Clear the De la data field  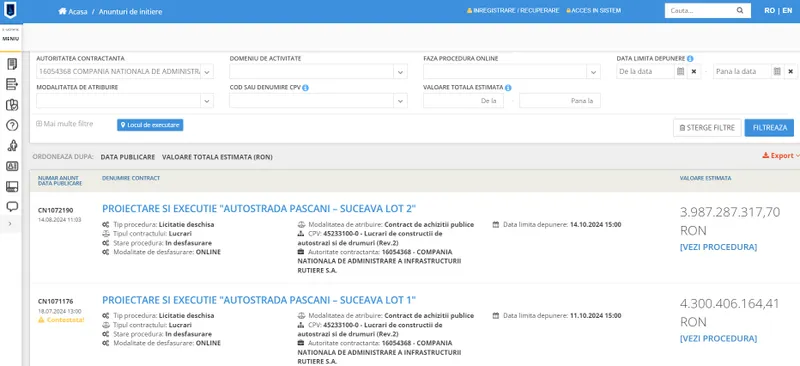[x=693, y=71]
